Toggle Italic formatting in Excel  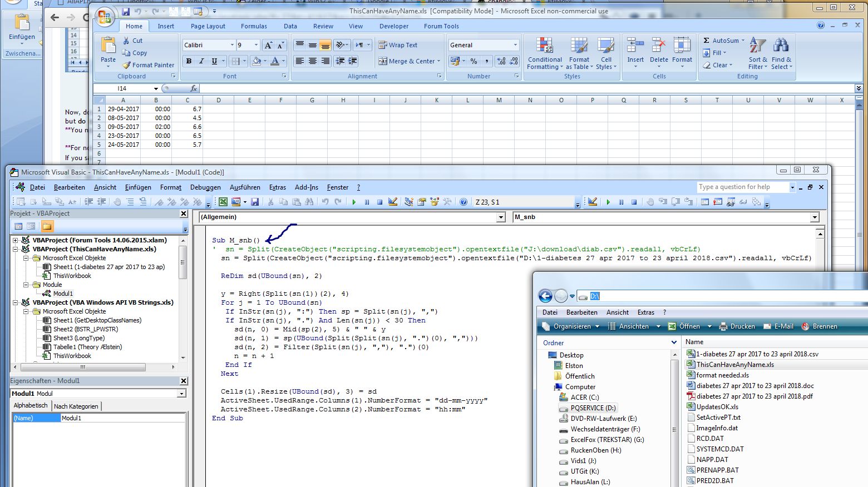tap(201, 61)
